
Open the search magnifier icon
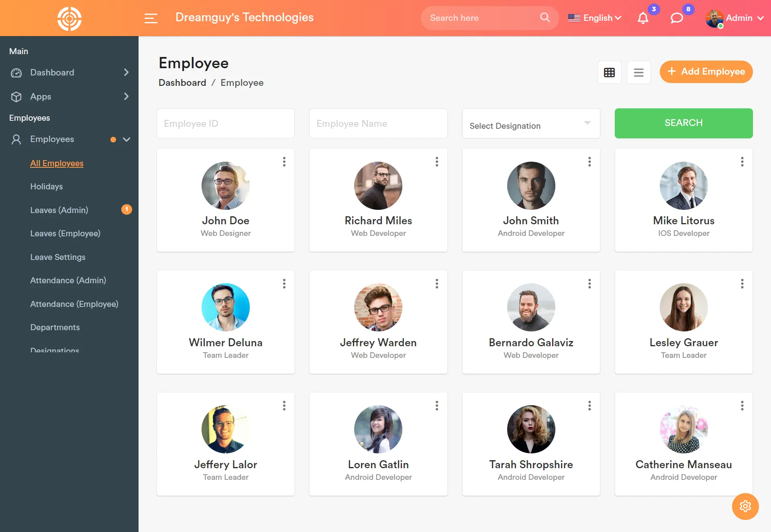545,18
